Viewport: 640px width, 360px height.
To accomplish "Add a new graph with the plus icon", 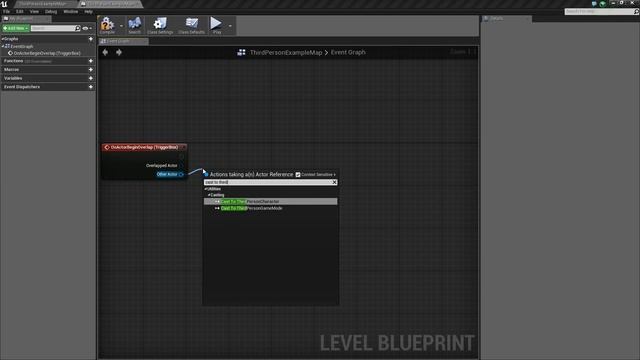I will coord(91,39).
